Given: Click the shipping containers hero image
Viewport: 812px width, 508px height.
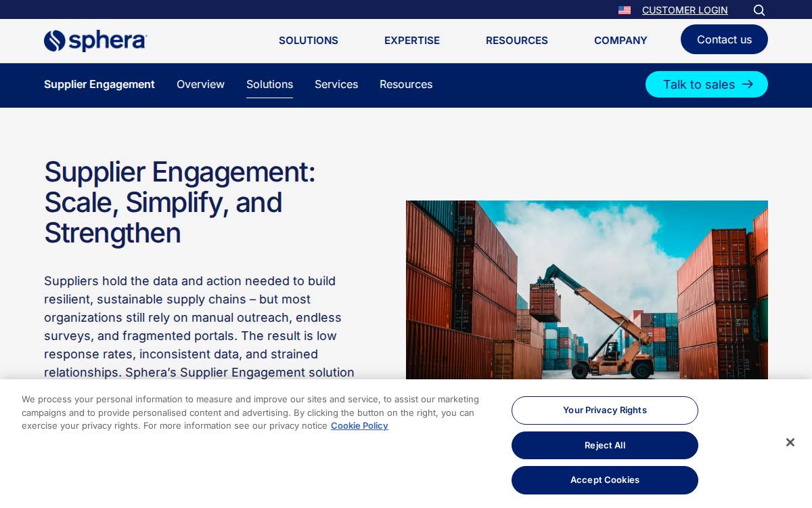Looking at the screenshot, I should (587, 290).
